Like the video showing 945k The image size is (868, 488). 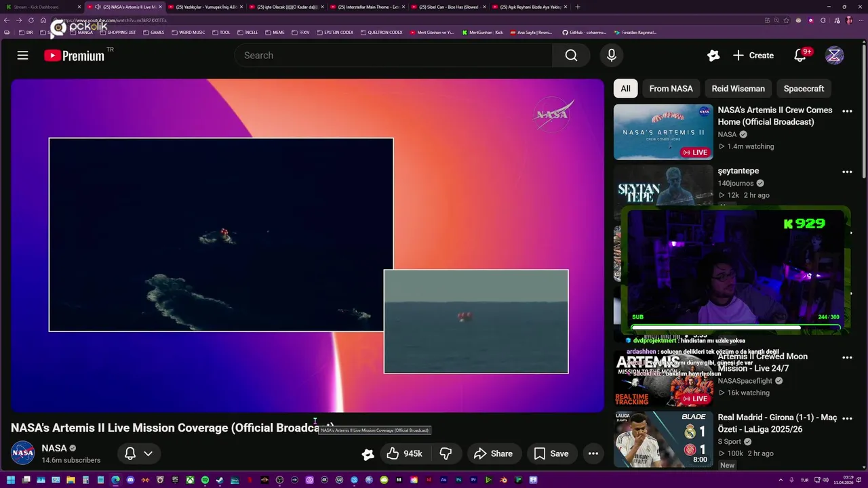405,453
